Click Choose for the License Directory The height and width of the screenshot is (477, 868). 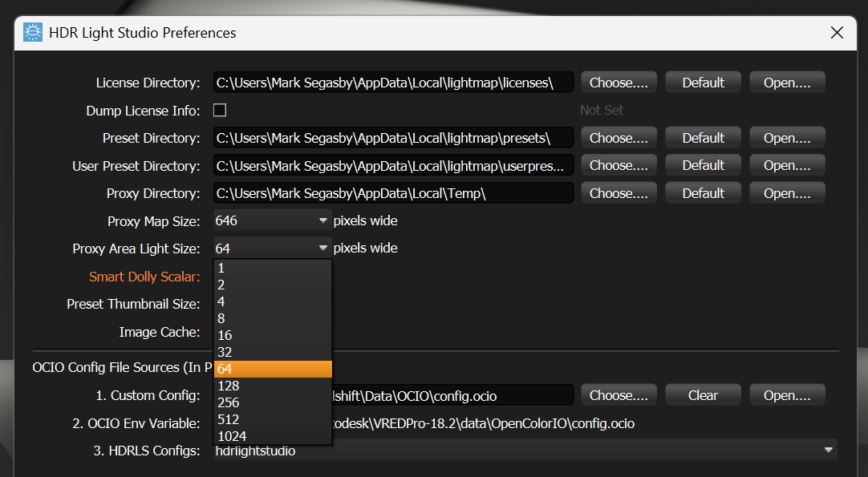(x=619, y=82)
